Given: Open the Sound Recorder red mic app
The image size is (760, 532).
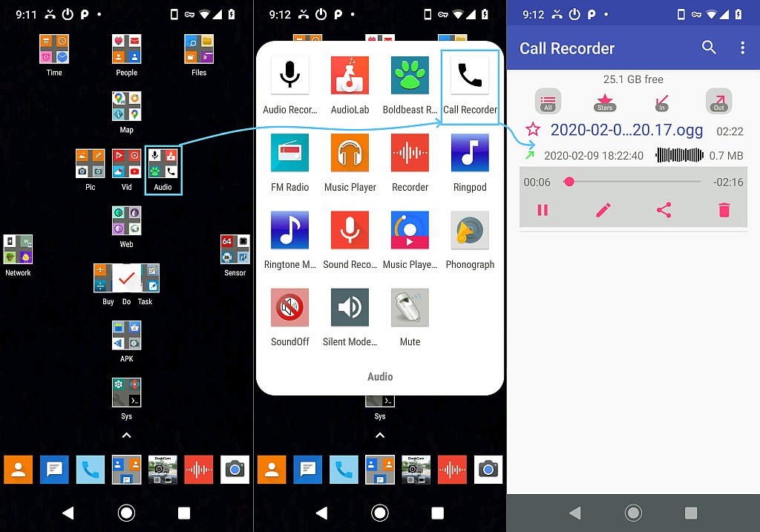Looking at the screenshot, I should point(350,230).
